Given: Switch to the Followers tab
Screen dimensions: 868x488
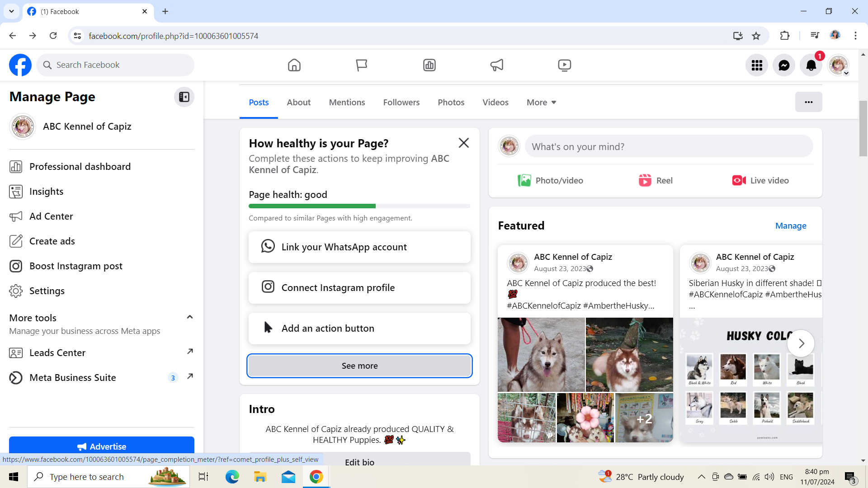Looking at the screenshot, I should point(401,103).
